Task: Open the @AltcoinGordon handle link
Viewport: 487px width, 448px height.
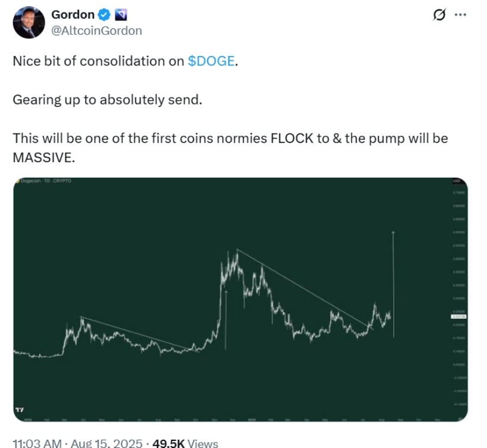Action: [97, 31]
